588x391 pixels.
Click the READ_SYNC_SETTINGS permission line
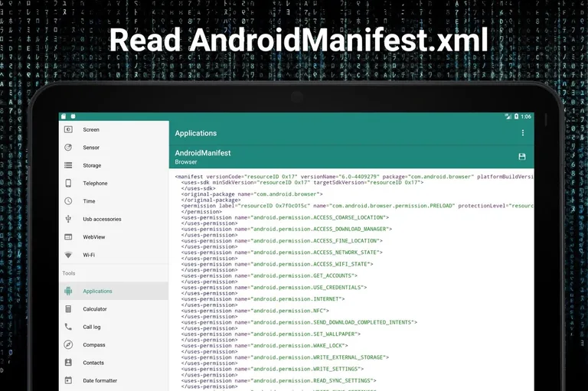(279, 380)
